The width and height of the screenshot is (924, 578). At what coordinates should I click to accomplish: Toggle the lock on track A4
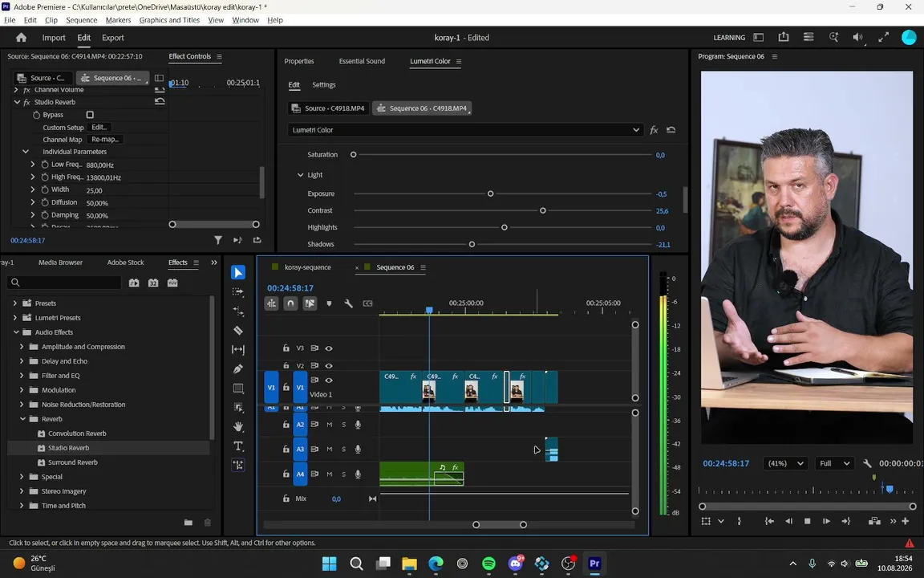click(x=286, y=474)
